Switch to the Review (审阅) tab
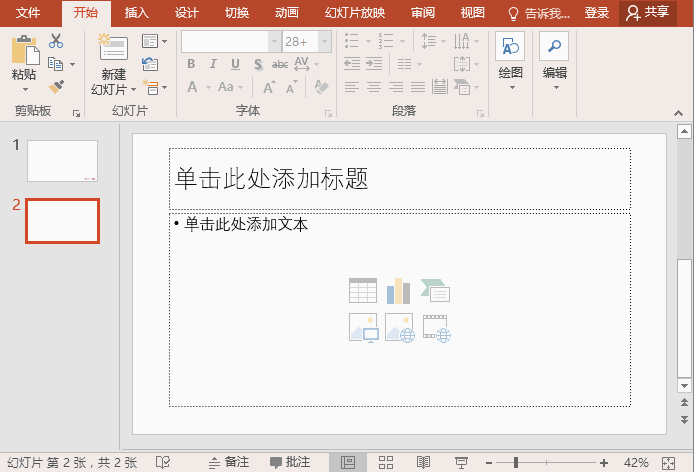This screenshot has height=472, width=694. tap(423, 13)
